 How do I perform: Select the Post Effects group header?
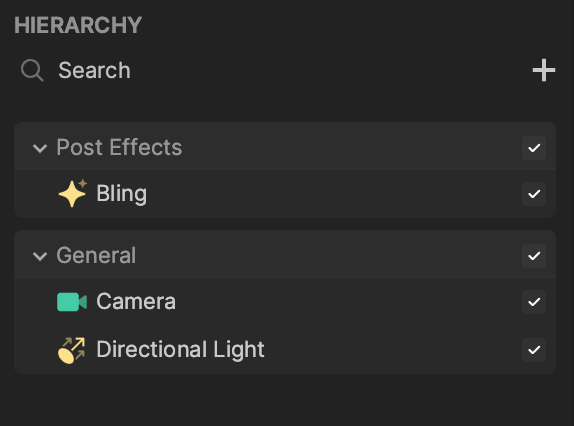coord(285,147)
